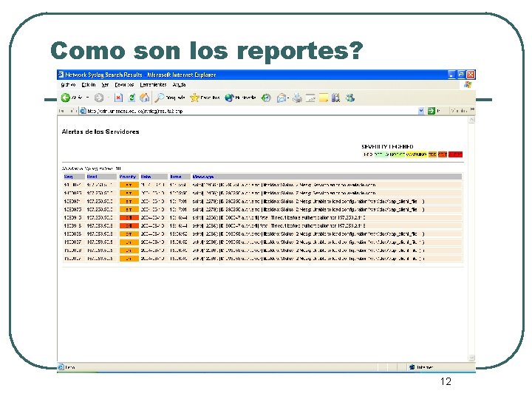Viewport: 532px width, 399px height.
Task: Click the Research books icon
Action: (336, 98)
